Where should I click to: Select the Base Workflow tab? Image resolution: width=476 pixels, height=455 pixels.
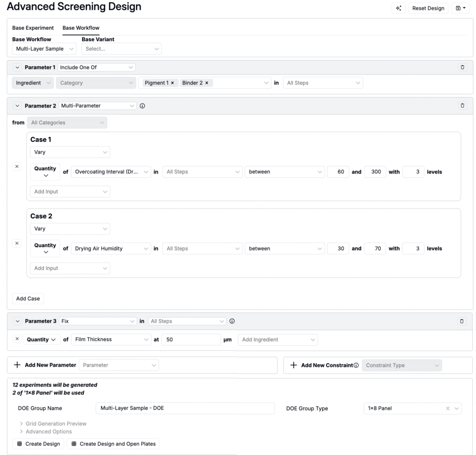(81, 28)
